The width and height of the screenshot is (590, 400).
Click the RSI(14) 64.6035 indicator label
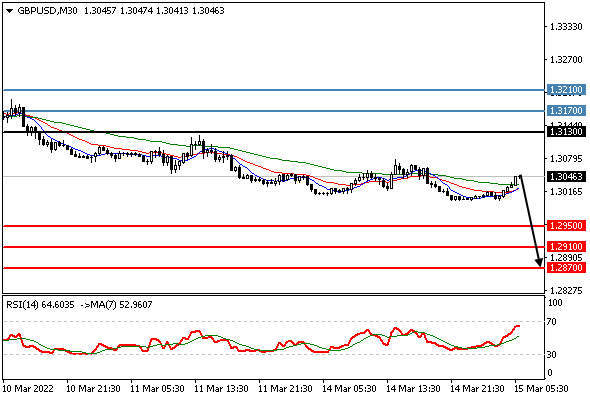[x=40, y=304]
